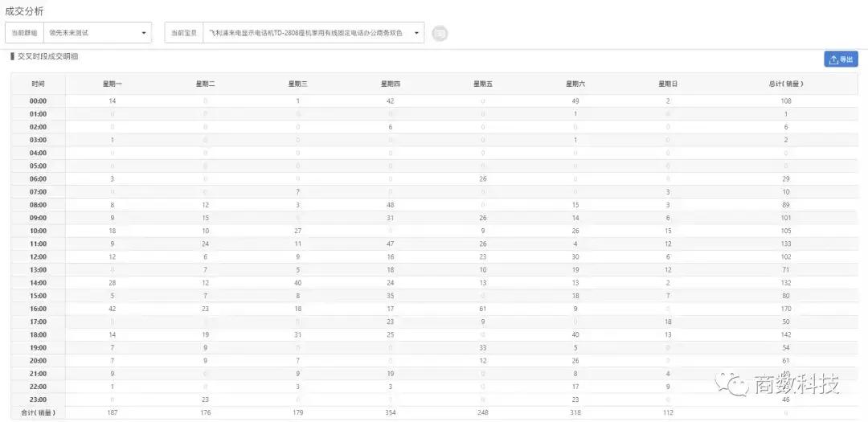The image size is (868, 422).
Task: Click the 星期六 value 49 at 00:00
Action: click(575, 101)
